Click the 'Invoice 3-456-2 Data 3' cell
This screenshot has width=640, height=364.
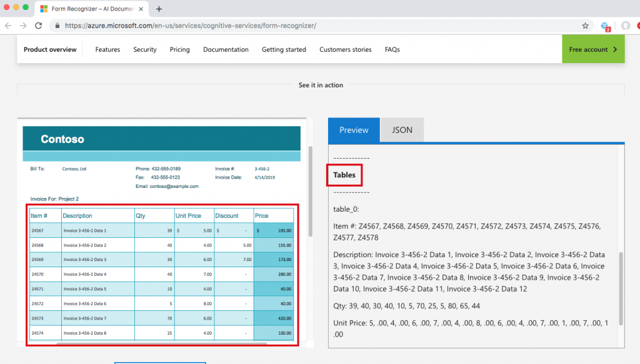98,260
